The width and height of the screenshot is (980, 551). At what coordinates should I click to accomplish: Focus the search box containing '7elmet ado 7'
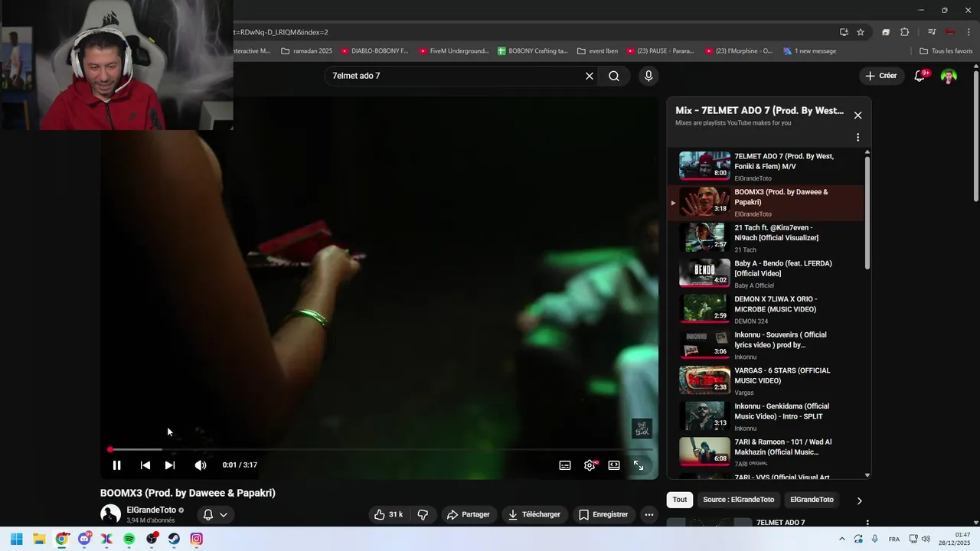(x=456, y=76)
